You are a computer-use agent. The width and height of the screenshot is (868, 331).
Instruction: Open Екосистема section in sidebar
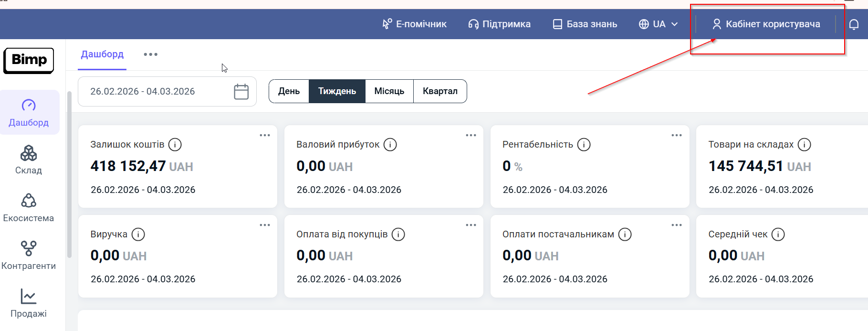[x=29, y=208]
